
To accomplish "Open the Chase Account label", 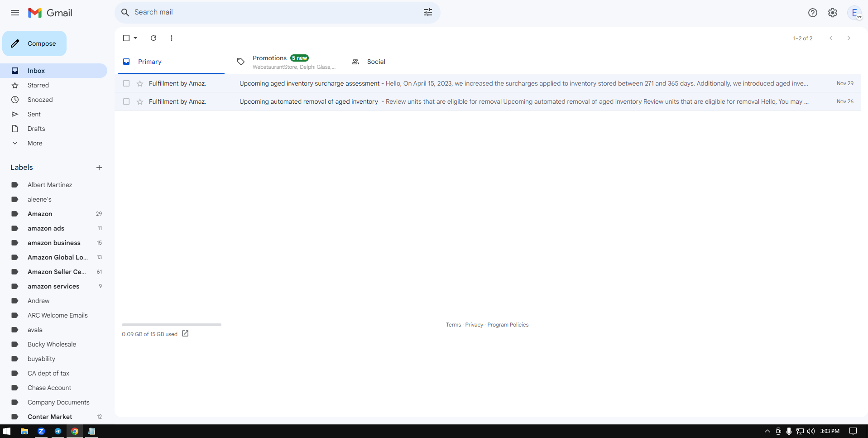I will pos(53,388).
